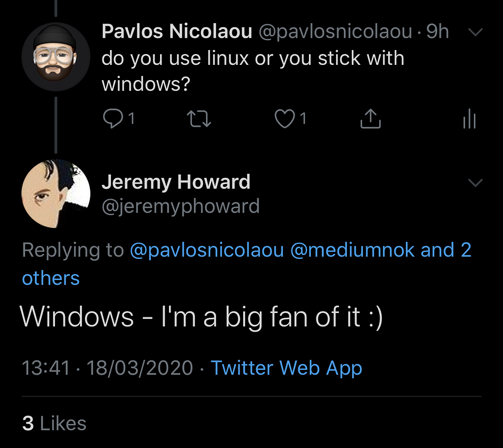Retweet Pavlos Nicolaou's tweet

(200, 119)
